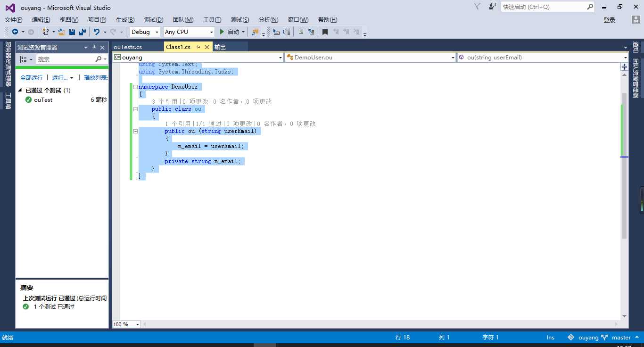Collapse the public class ou block
The height and width of the screenshot is (347, 644).
pyautogui.click(x=135, y=109)
